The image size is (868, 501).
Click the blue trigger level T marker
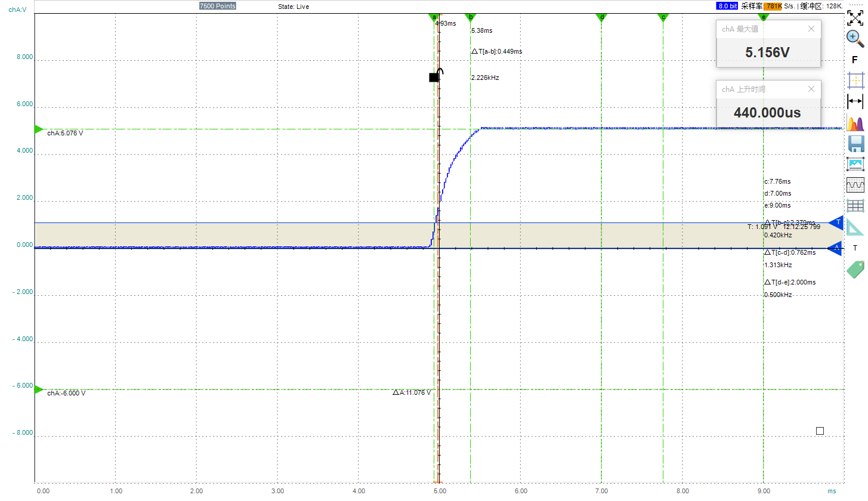(836, 222)
